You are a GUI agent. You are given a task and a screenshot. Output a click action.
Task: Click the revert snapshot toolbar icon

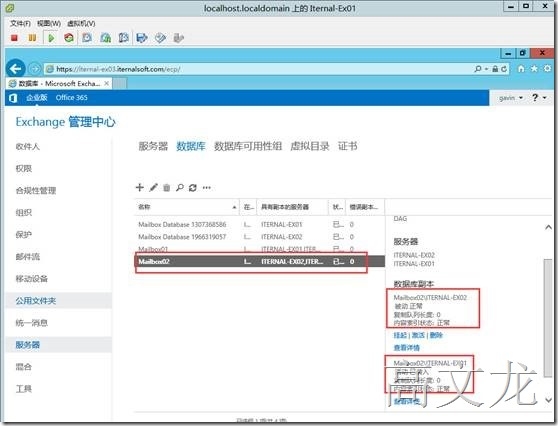[105, 38]
